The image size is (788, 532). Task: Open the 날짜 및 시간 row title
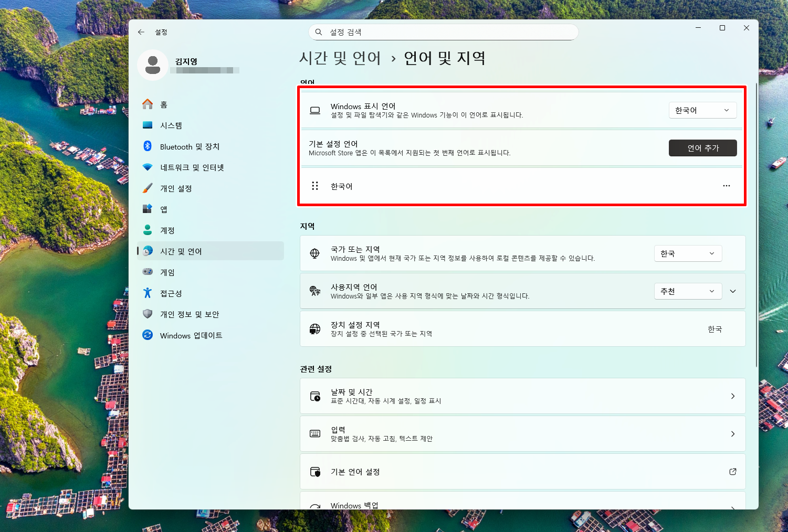point(352,392)
